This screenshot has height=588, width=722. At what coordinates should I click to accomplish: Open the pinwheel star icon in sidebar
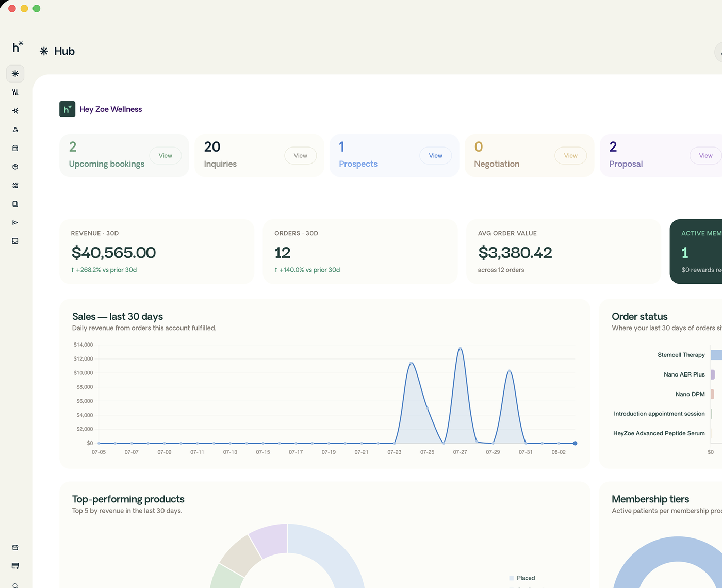[15, 111]
